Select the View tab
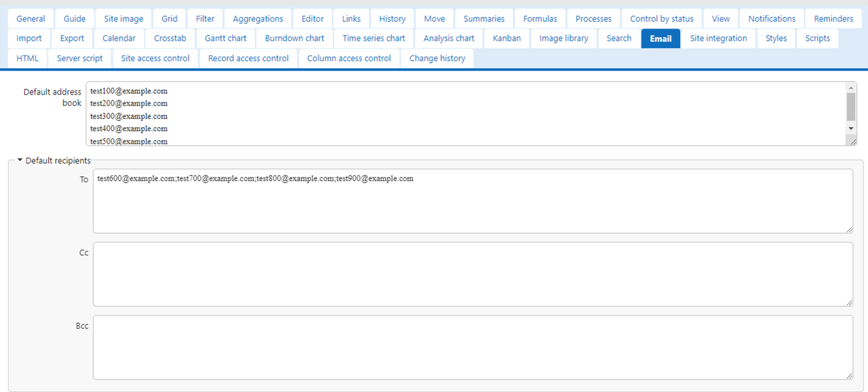 pyautogui.click(x=720, y=19)
